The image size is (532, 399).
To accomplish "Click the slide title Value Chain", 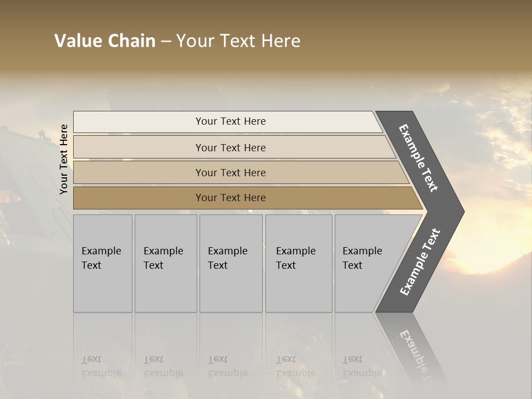I will 105,40.
